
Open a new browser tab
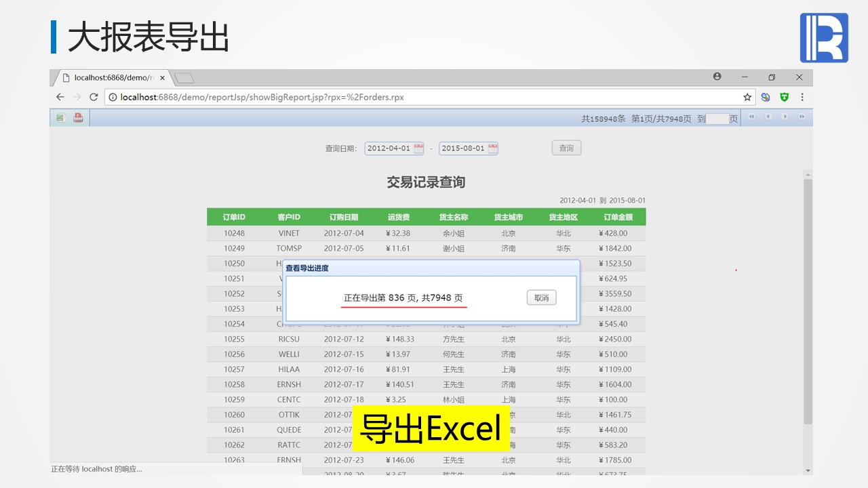click(x=184, y=78)
